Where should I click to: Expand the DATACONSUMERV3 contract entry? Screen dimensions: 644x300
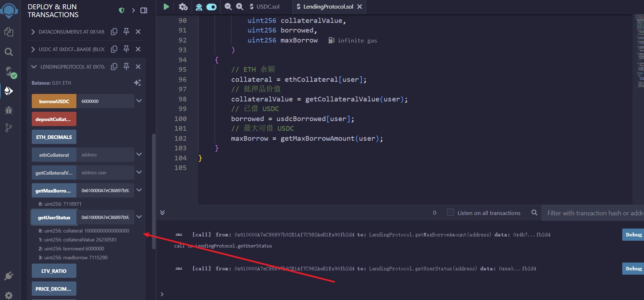pyautogui.click(x=33, y=32)
